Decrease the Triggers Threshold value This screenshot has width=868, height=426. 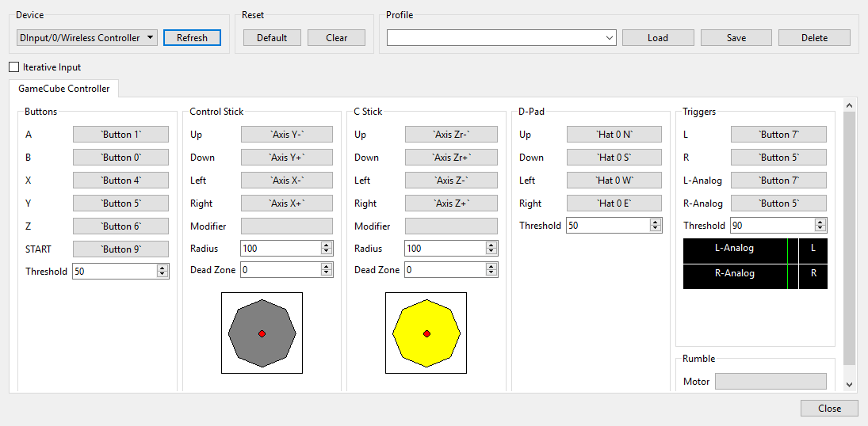tap(820, 229)
